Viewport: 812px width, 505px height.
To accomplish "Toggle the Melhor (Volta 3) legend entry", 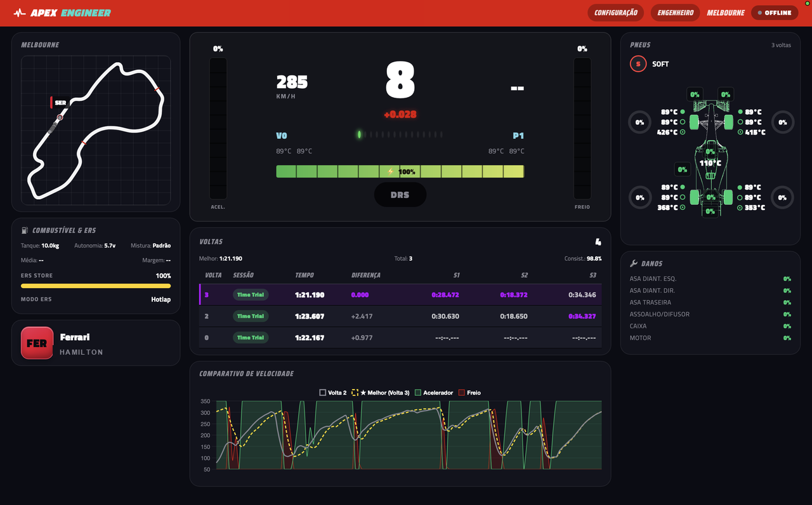I will pos(381,393).
